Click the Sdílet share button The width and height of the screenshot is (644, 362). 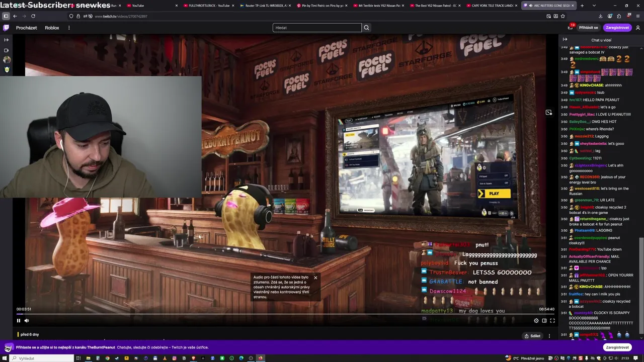point(532,336)
